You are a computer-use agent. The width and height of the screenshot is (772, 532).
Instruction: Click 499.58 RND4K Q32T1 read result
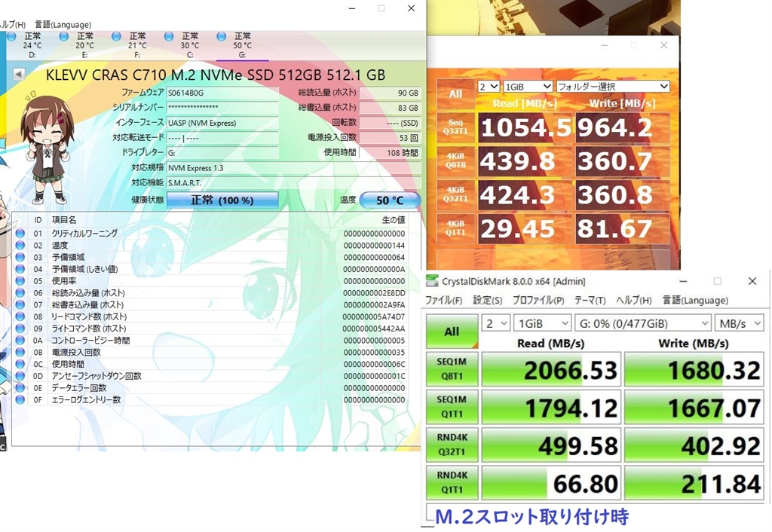click(551, 445)
